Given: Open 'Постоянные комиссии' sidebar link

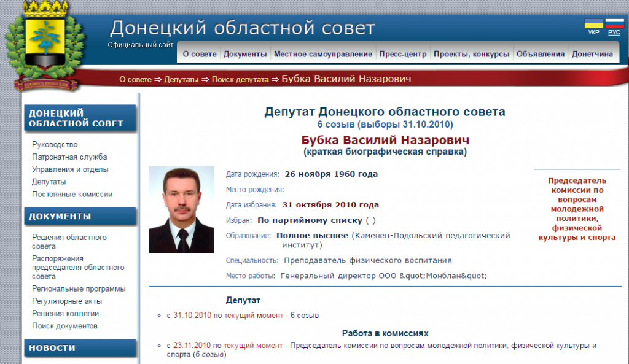Looking at the screenshot, I should click(x=72, y=194).
